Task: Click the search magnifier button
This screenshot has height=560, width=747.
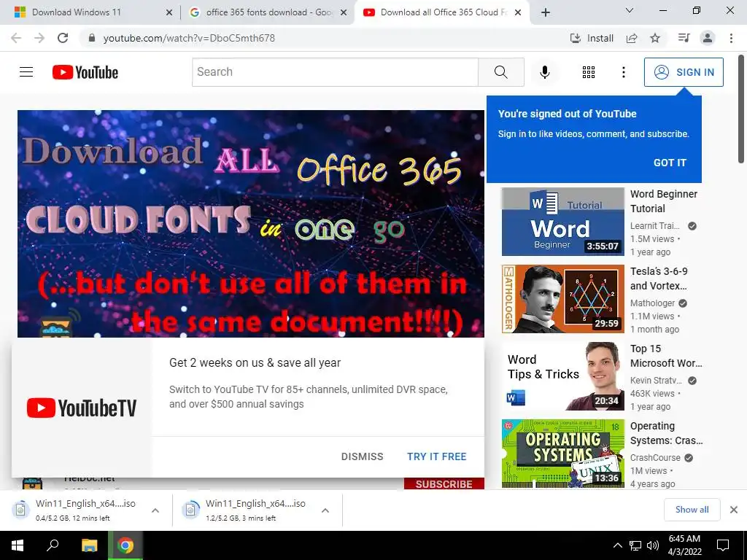Action: [500, 72]
